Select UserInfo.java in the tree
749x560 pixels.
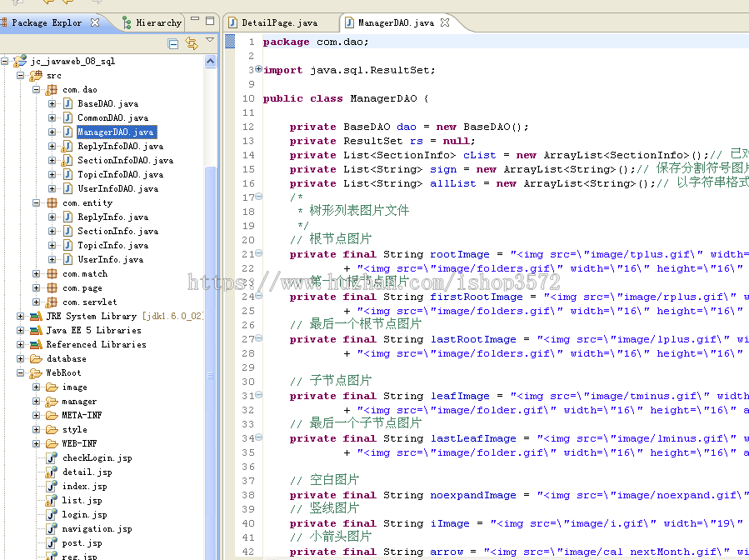click(110, 259)
